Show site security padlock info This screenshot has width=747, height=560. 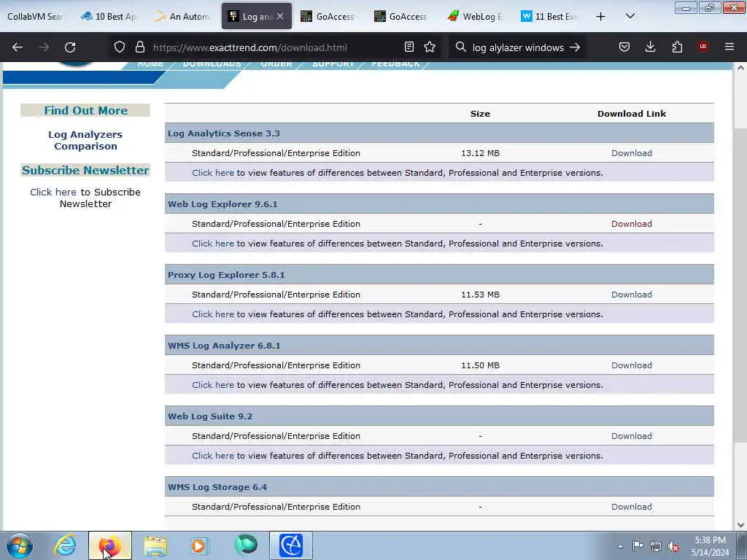tap(139, 47)
